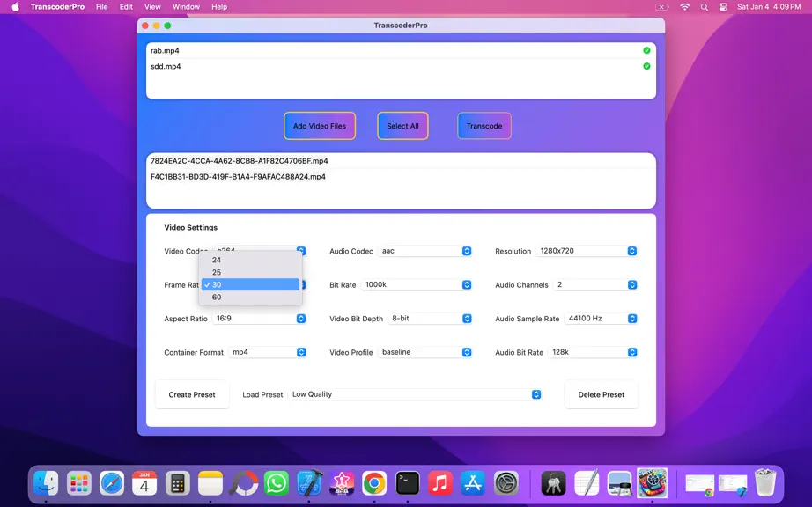The image size is (812, 507).
Task: Click the Create Preset button
Action: 192,394
